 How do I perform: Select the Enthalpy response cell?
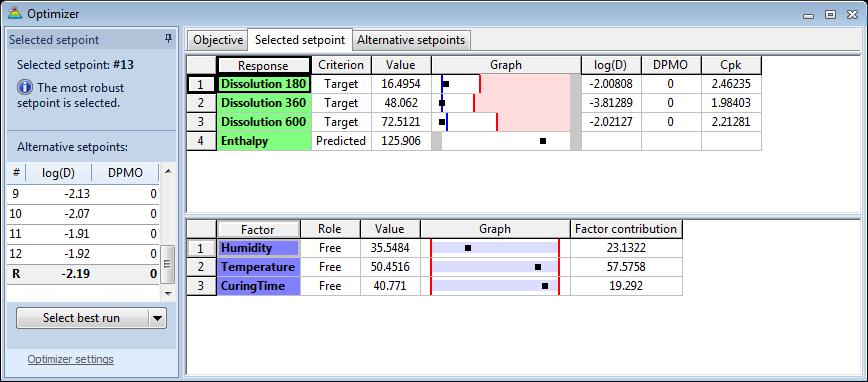(264, 141)
